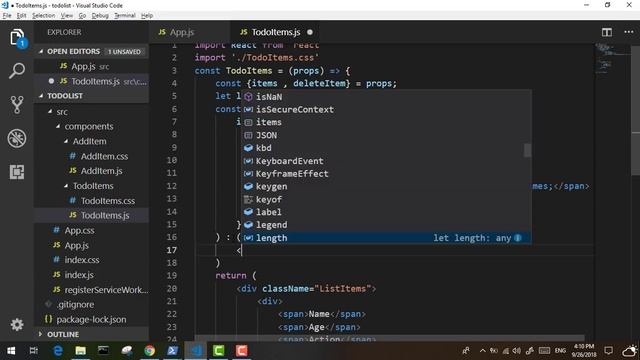Viewport: 640px width, 360px height.
Task: Click the ENG language indicator
Action: tap(560, 351)
